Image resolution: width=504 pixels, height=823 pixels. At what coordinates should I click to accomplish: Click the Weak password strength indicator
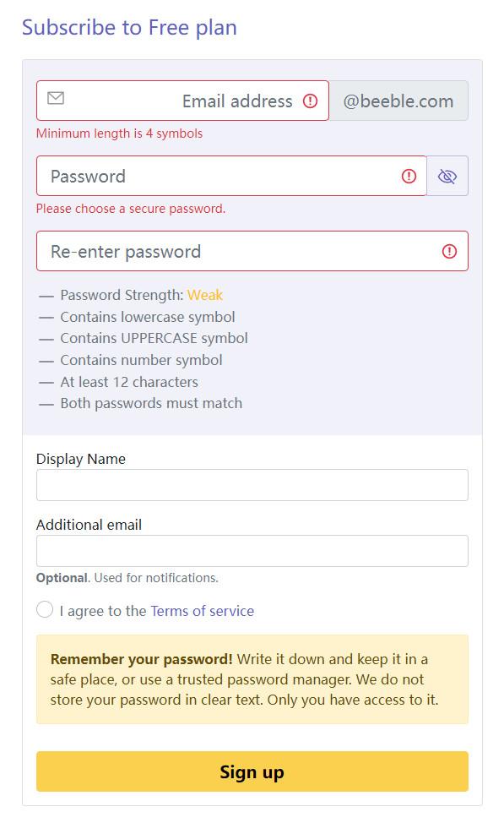coord(205,295)
